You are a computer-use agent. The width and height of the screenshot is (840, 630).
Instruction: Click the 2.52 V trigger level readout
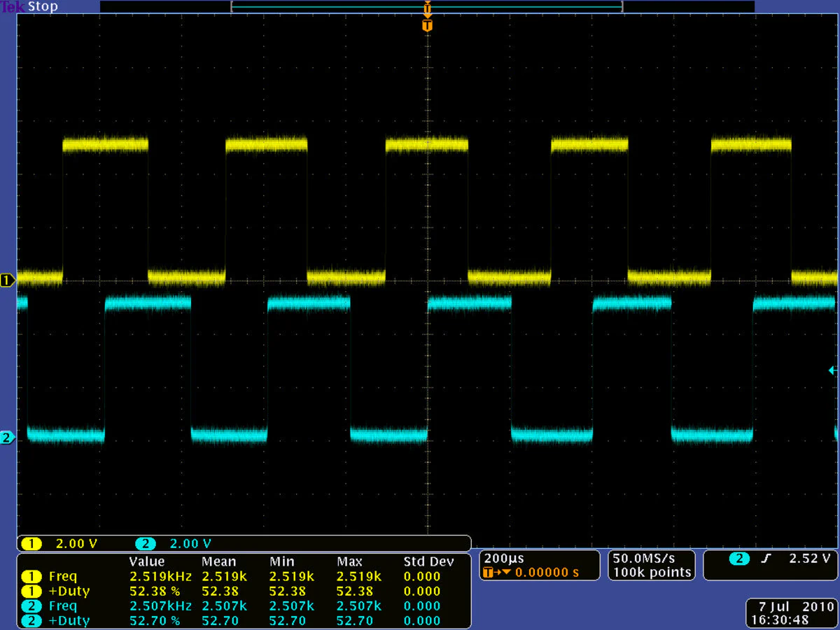[x=808, y=559]
